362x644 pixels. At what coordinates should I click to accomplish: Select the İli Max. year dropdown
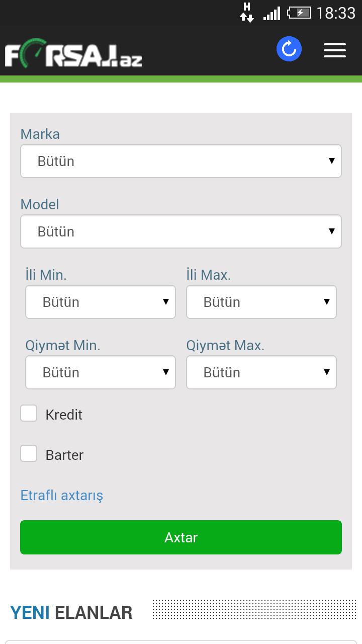[x=261, y=302]
